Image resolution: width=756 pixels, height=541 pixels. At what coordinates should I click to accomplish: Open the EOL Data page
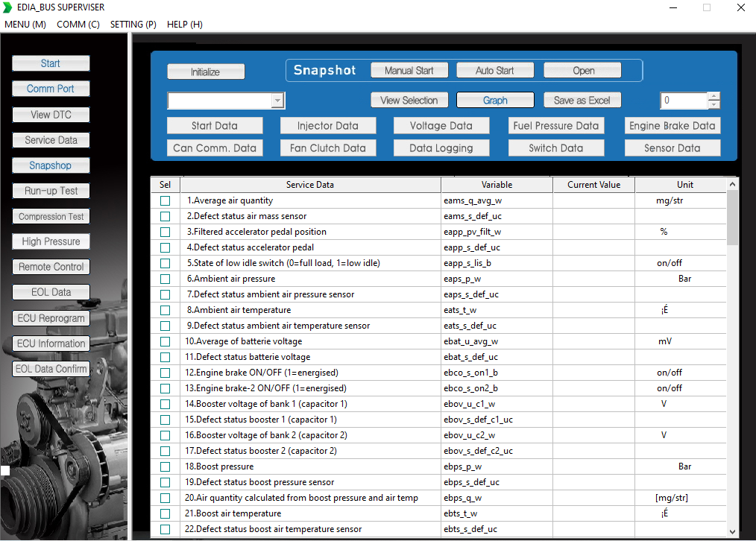[x=51, y=292]
